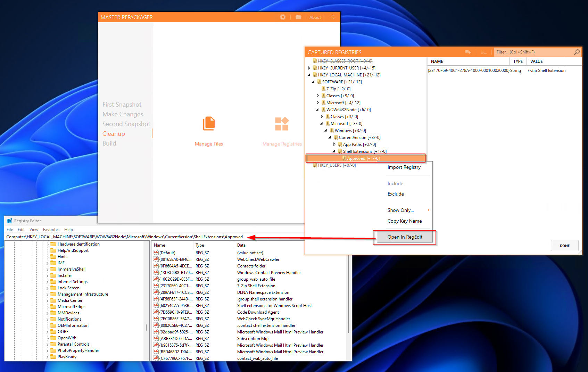The width and height of the screenshot is (588, 372).
Task: Click the string icon of {ABBE31D0-6DA... value
Action: tap(156, 338)
